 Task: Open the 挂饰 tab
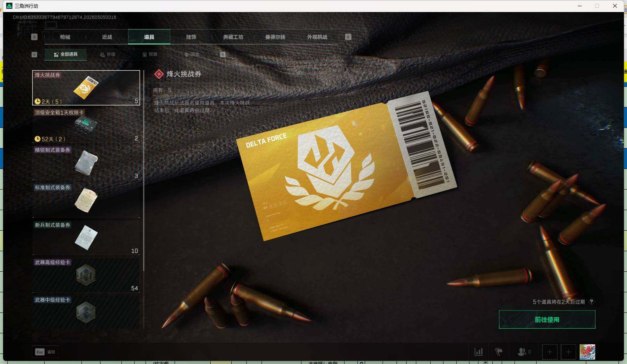coord(191,37)
